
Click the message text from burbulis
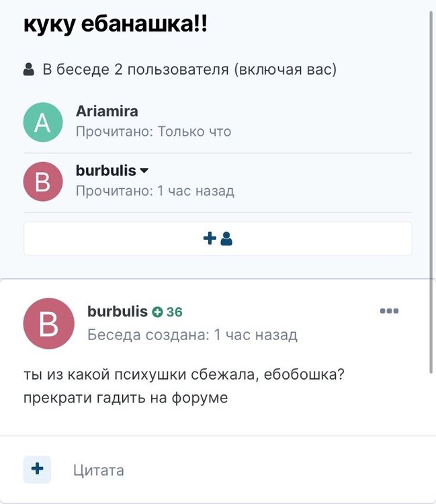183,374
